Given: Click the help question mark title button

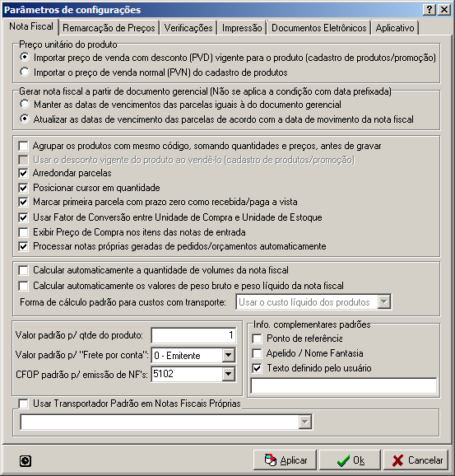Looking at the screenshot, I should coord(429,10).
